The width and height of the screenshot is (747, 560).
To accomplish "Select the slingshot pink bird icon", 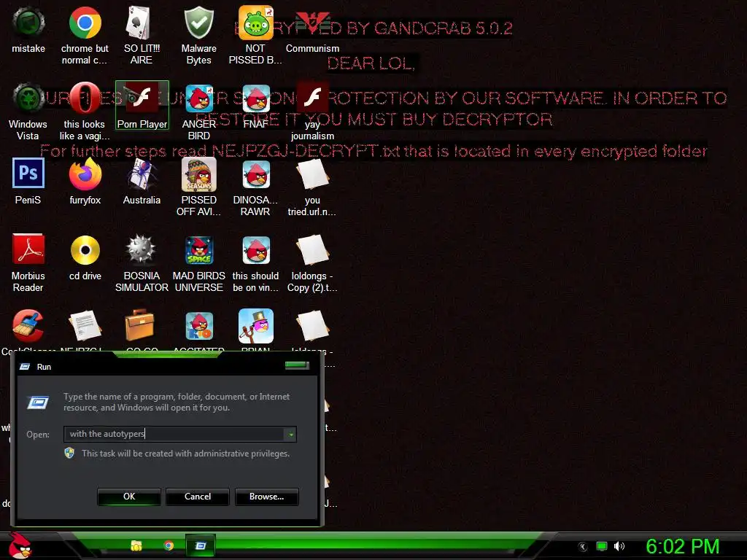I will point(256,326).
